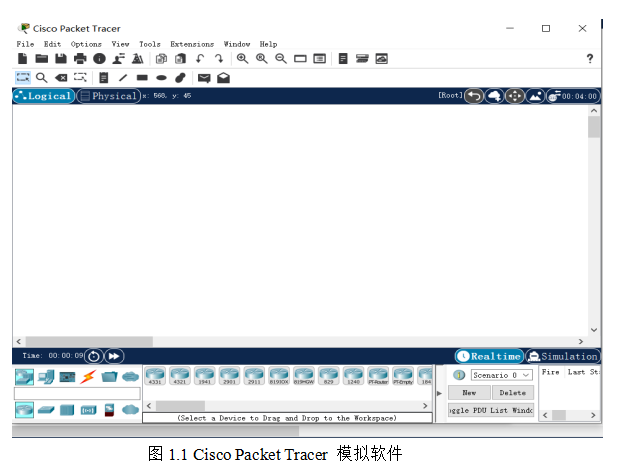Click the Zoom Reset magnifier icon
Image resolution: width=617 pixels, height=472 pixels.
click(x=261, y=59)
